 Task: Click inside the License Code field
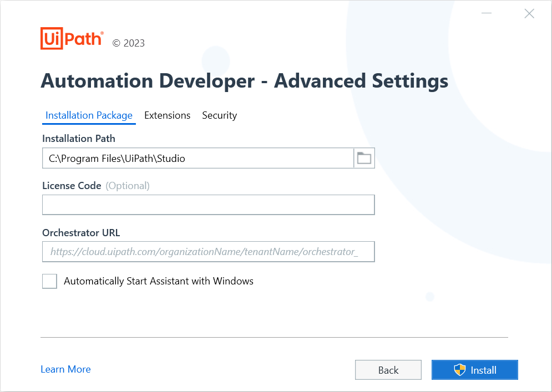coord(208,205)
